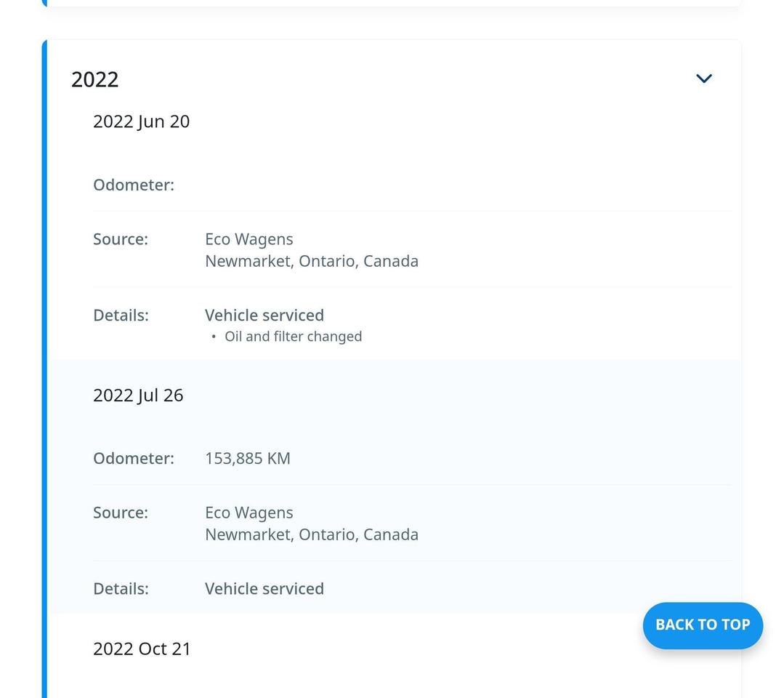
Task: Click the 153,885 KM odometer reading
Action: click(248, 458)
